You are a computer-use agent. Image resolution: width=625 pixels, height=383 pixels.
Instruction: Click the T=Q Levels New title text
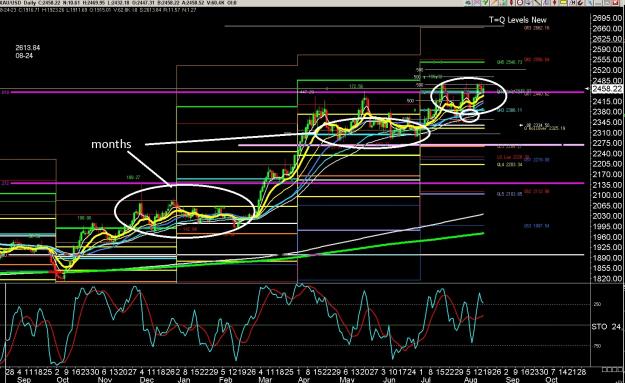tap(518, 20)
